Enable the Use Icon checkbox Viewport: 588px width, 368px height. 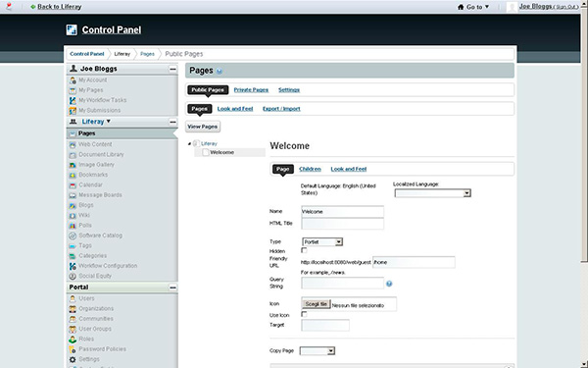304,314
